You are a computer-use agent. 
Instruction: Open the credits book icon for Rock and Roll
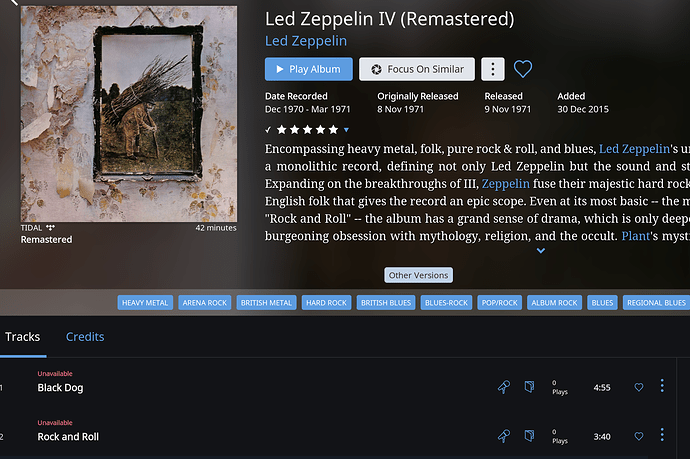pyautogui.click(x=529, y=436)
